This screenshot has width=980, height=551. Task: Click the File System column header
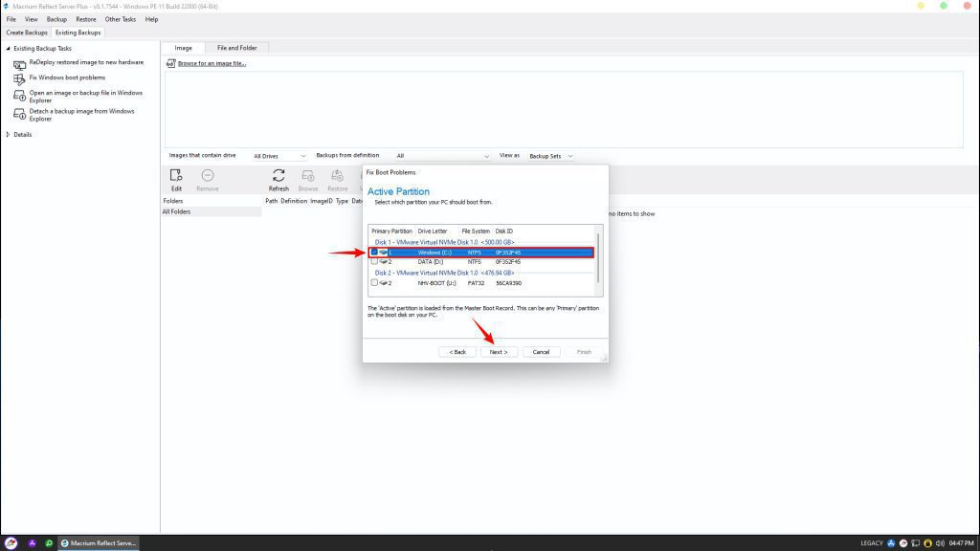(x=475, y=231)
